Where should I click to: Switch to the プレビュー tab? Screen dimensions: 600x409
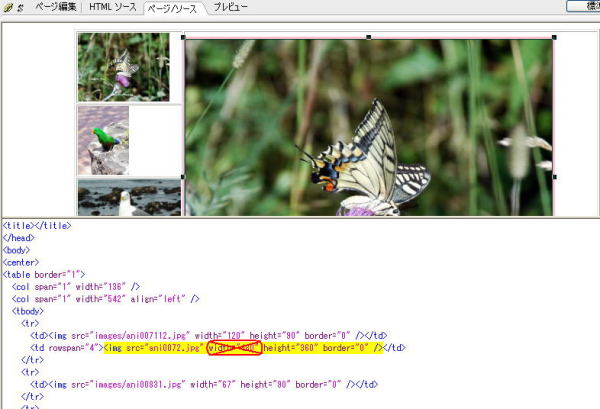[230, 7]
